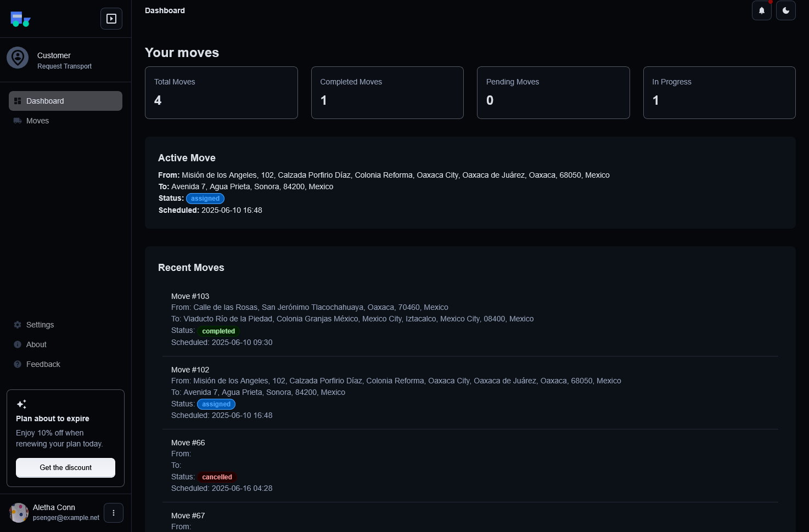Screen dimensions: 809x532
Task: Open the Total Moves card
Action: click(221, 93)
